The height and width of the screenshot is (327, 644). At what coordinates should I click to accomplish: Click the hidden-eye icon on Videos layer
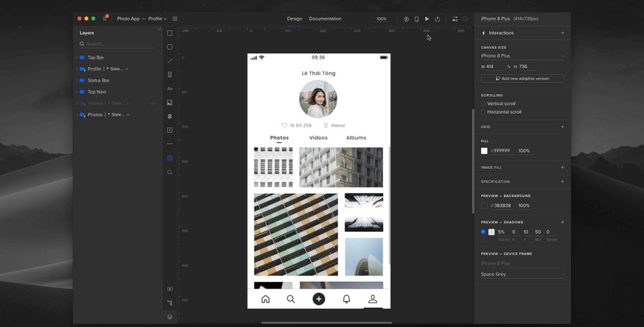(x=153, y=104)
